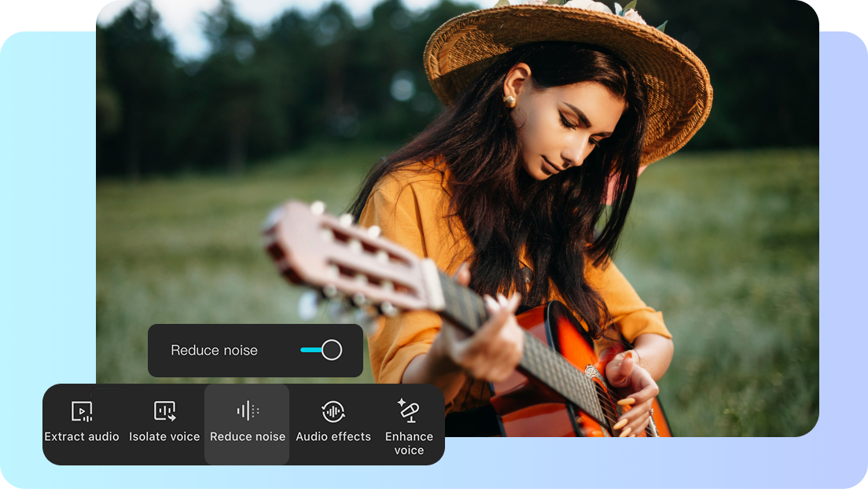Click the Audio effects label
The width and height of the screenshot is (868, 489).
pyautogui.click(x=333, y=436)
